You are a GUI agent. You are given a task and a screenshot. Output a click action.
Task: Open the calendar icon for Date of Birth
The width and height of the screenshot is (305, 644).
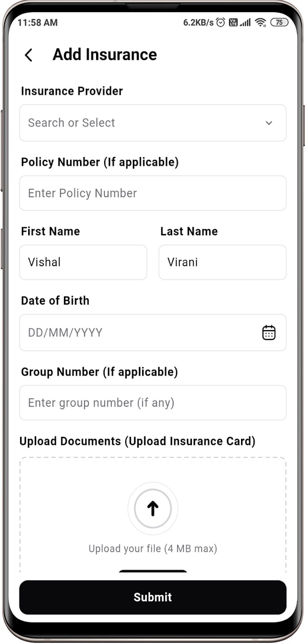[268, 332]
